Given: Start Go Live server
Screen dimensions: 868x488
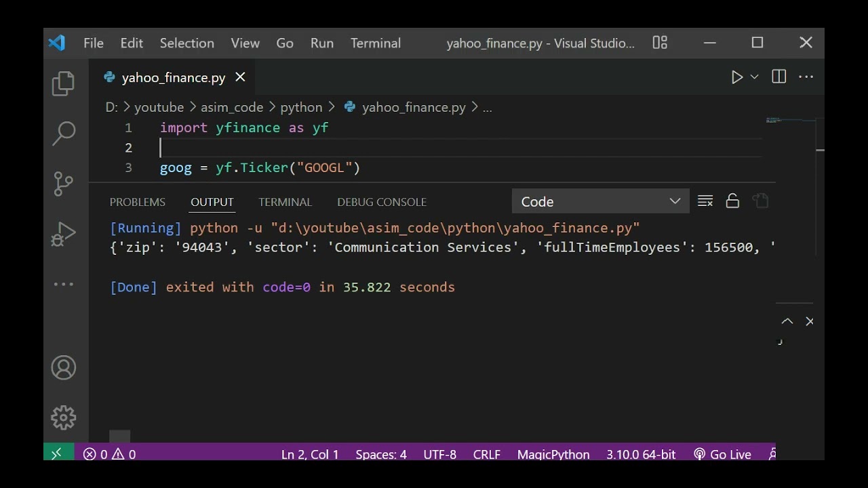Looking at the screenshot, I should pyautogui.click(x=722, y=454).
